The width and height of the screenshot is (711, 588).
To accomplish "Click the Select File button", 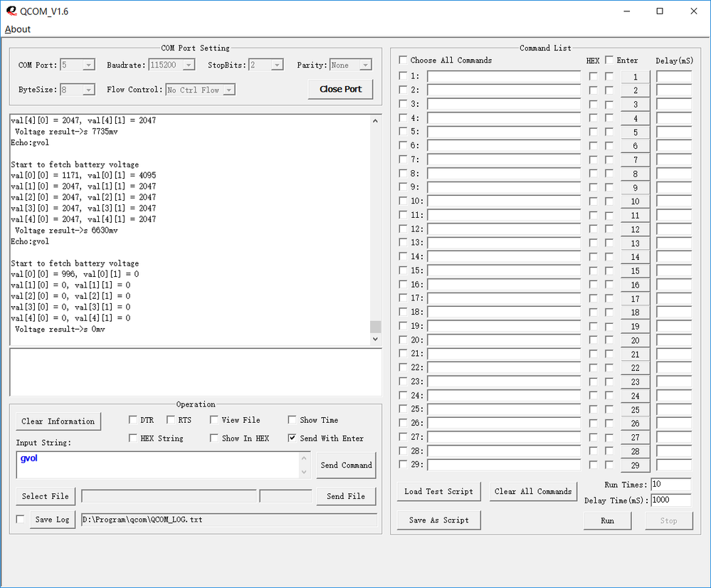I will 46,496.
